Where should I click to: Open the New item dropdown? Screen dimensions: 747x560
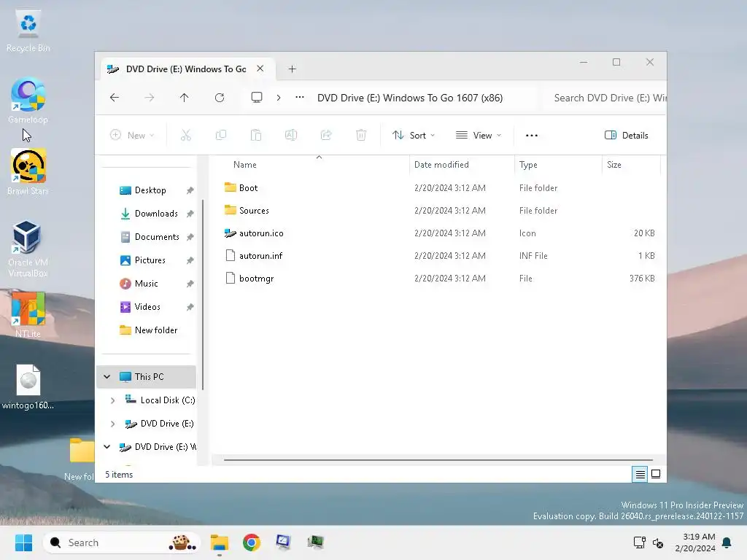[x=132, y=135]
